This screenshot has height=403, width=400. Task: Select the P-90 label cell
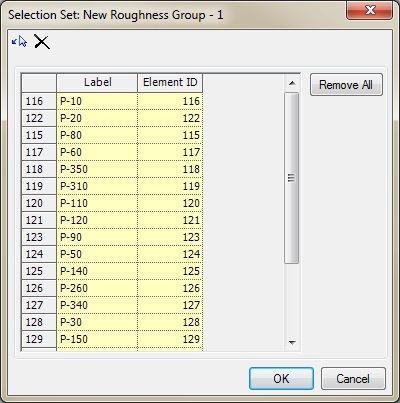click(97, 237)
